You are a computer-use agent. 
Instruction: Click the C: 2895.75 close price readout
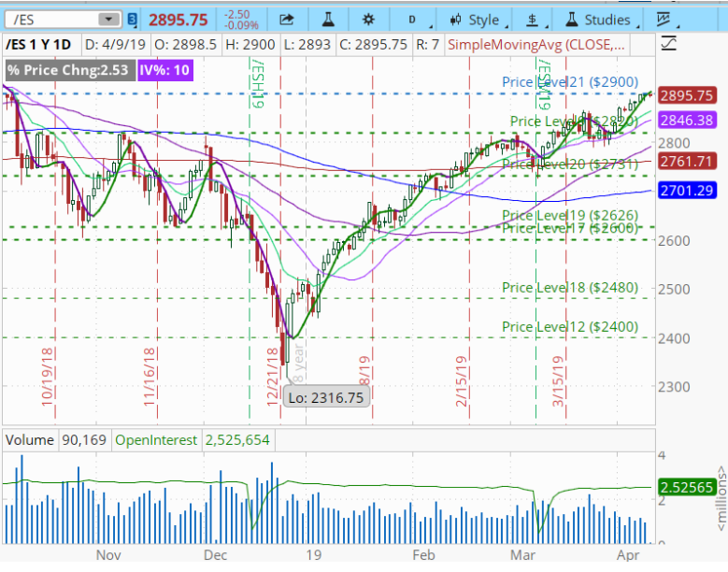373,45
